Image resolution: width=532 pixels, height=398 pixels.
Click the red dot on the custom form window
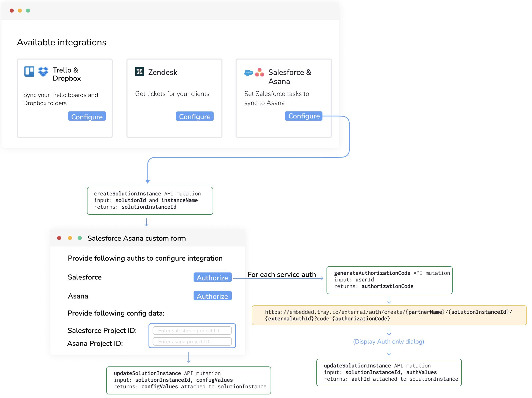point(59,238)
